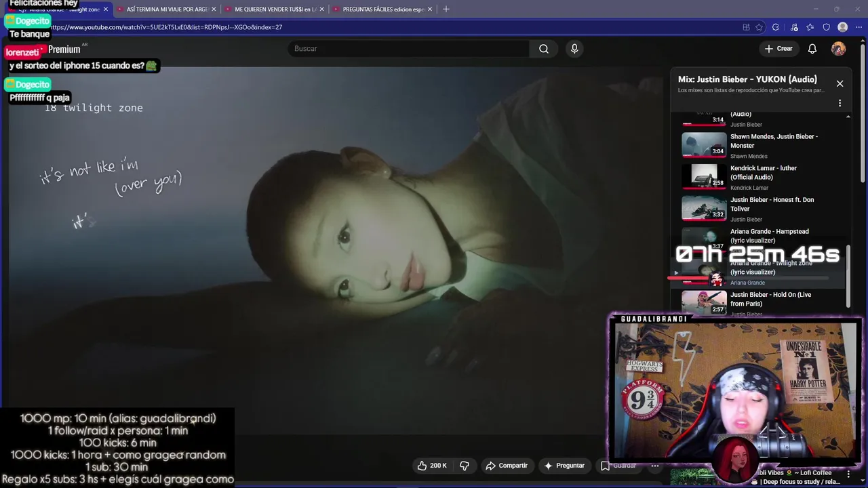868x488 pixels.
Task: Open the browser shield icon
Action: click(x=826, y=27)
